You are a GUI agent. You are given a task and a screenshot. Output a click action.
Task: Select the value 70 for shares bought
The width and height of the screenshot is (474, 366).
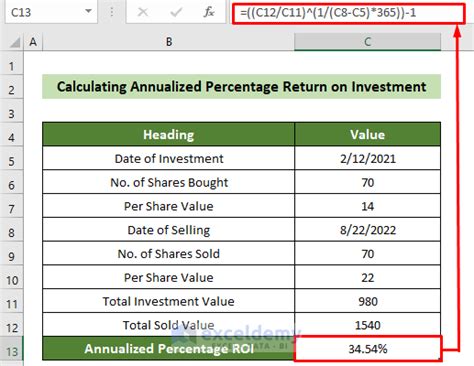[367, 182]
